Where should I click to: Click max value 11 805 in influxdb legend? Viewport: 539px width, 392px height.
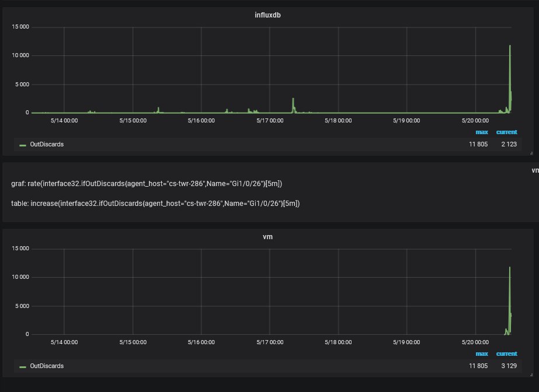(478, 144)
